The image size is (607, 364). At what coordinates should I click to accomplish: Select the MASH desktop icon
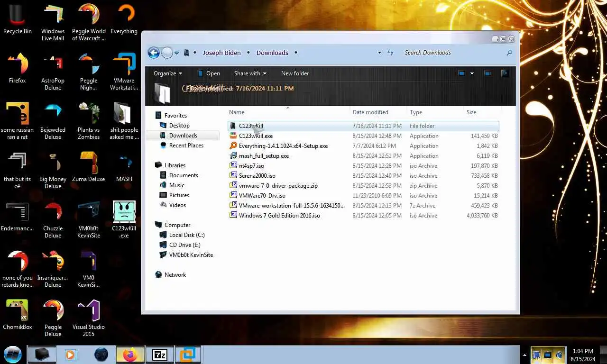click(124, 167)
